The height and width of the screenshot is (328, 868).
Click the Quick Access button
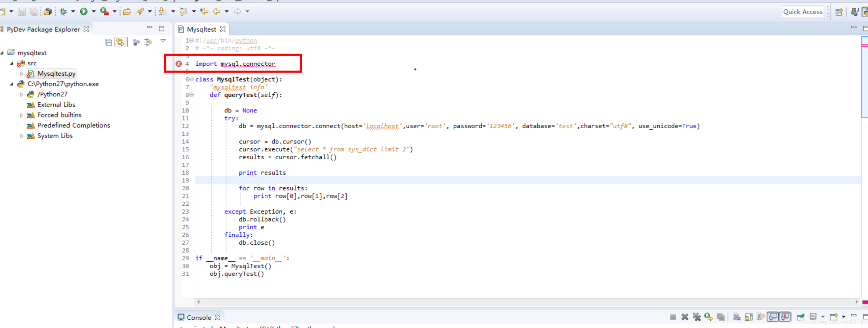coord(803,11)
